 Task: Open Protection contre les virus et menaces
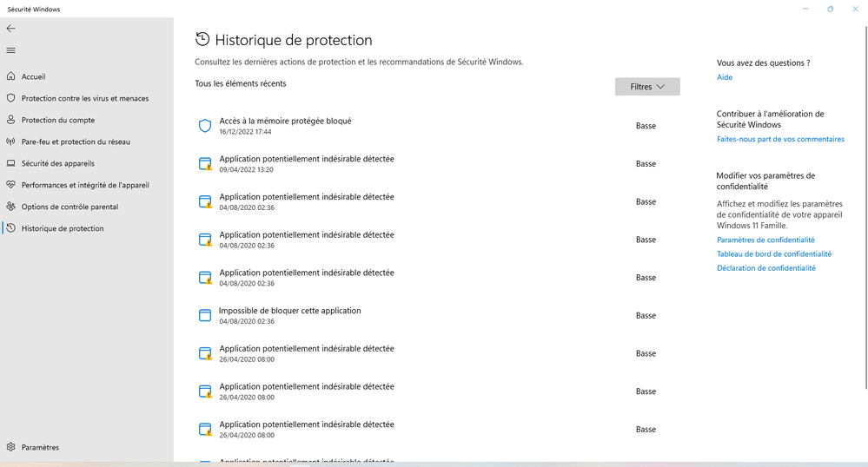tap(84, 98)
